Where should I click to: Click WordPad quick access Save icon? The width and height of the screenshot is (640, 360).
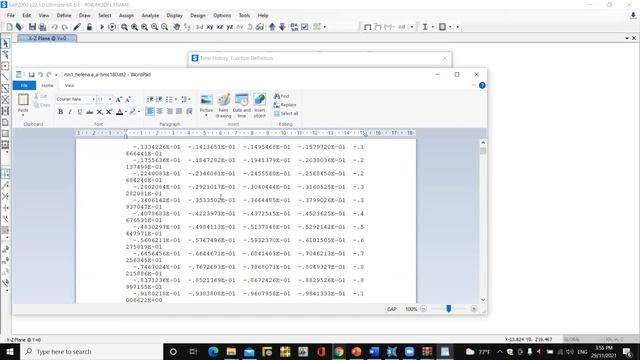point(31,75)
